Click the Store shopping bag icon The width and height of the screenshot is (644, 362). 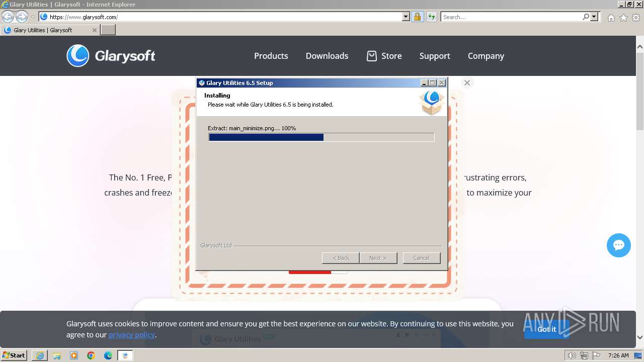[372, 56]
